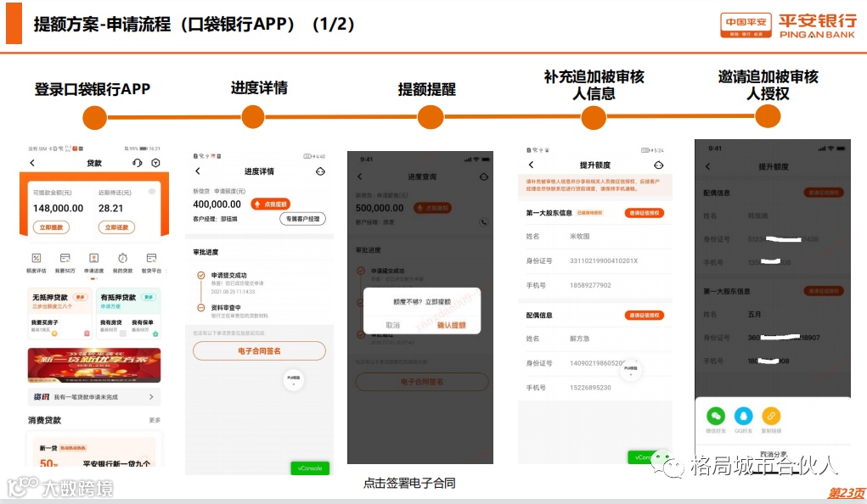This screenshot has width=867, height=504.
Task: Tap dimmed 电子合同签名 button on 进度查询
Action: point(422,382)
